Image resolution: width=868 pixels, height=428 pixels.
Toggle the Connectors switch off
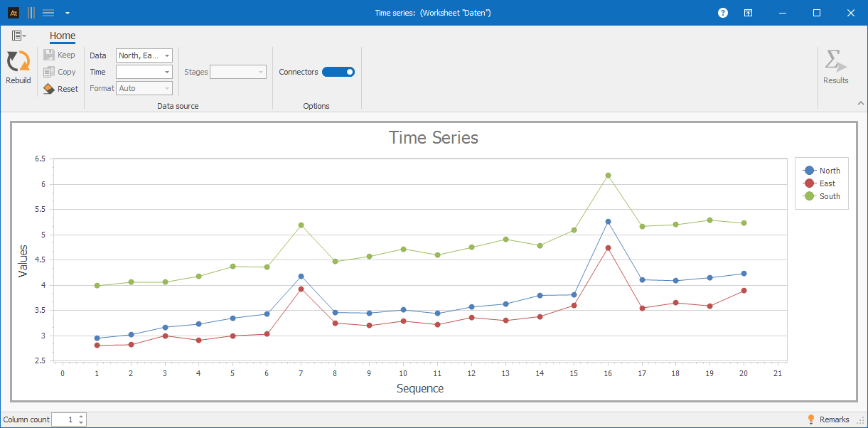coord(338,72)
